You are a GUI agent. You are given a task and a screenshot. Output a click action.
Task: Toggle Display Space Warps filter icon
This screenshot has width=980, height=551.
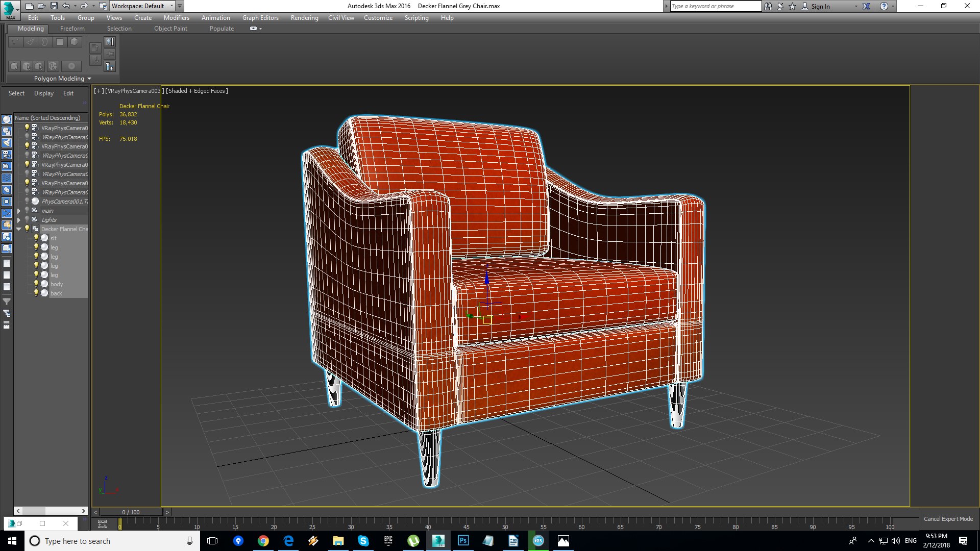tap(7, 178)
